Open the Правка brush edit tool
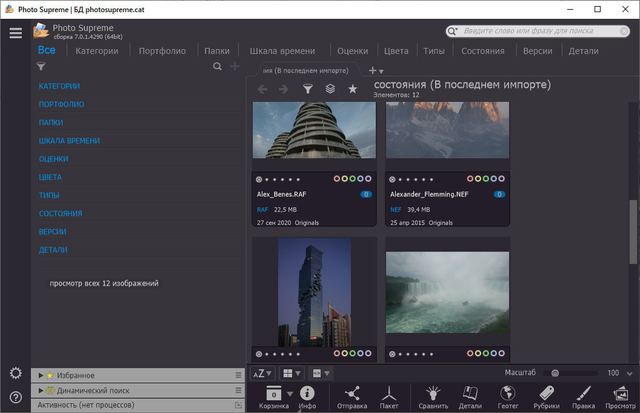This screenshot has height=413, width=640. (x=583, y=394)
